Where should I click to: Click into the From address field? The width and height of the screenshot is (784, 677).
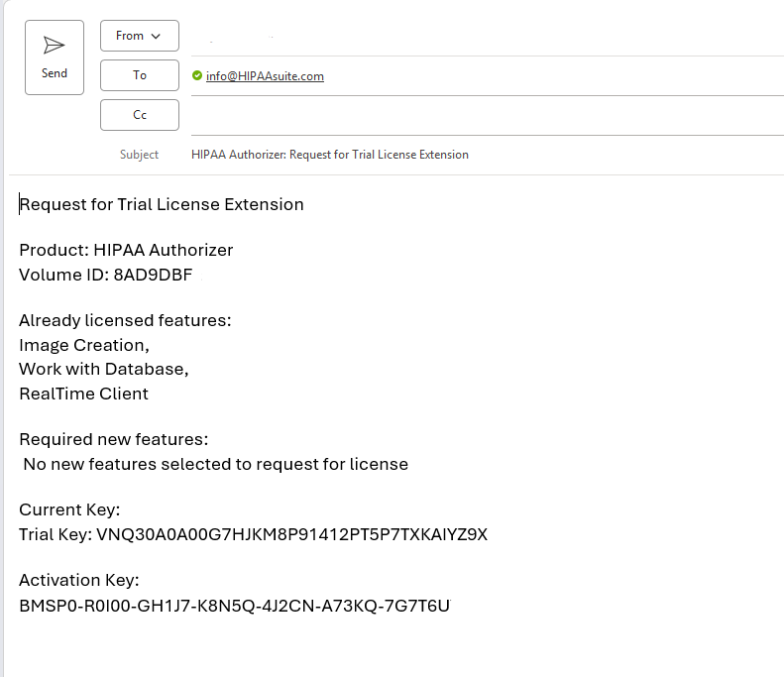click(x=488, y=37)
